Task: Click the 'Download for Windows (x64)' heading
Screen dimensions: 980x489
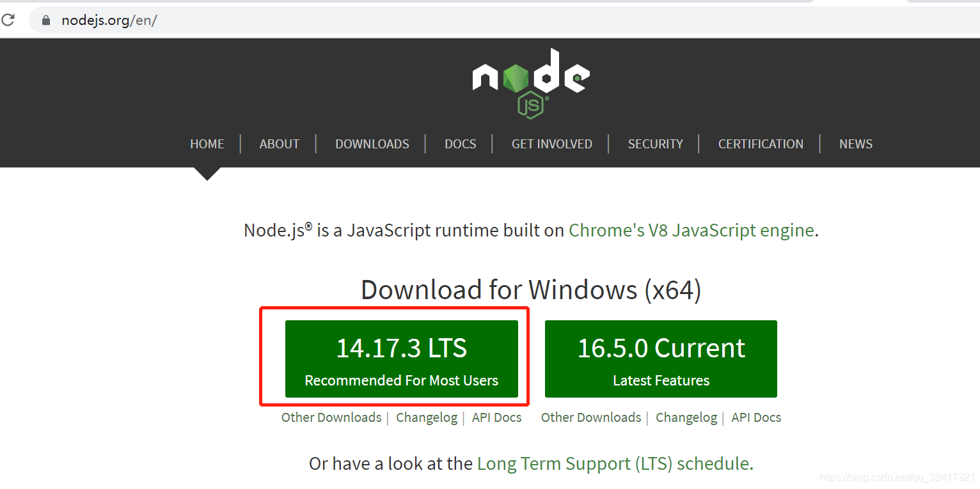Action: click(x=531, y=290)
